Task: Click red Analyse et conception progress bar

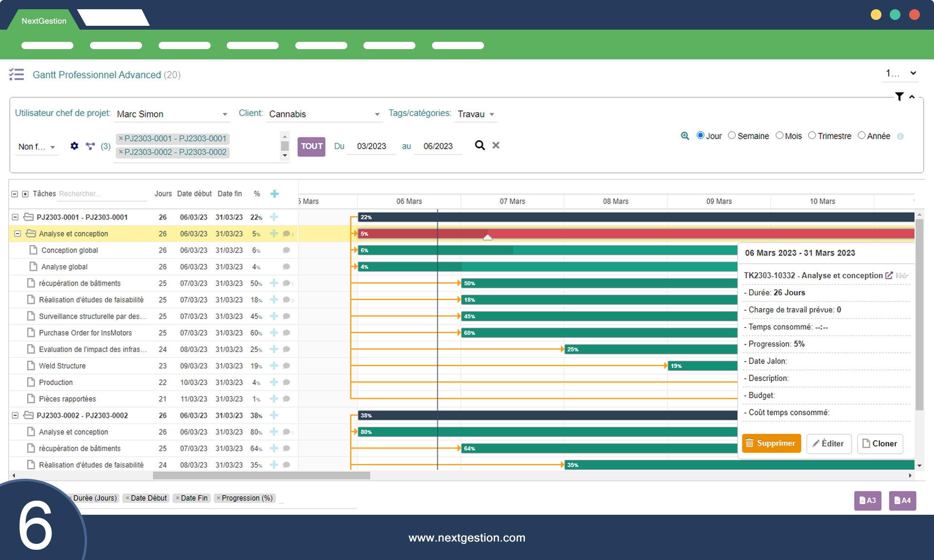Action: [x=584, y=234]
